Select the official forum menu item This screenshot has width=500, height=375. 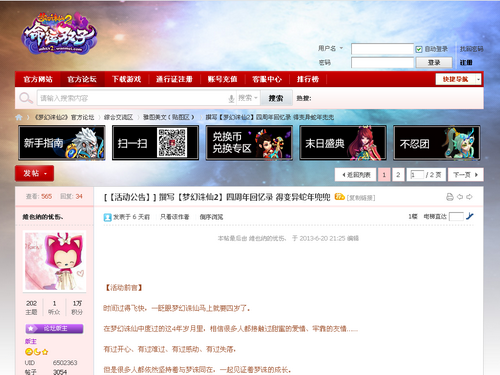pos(82,79)
